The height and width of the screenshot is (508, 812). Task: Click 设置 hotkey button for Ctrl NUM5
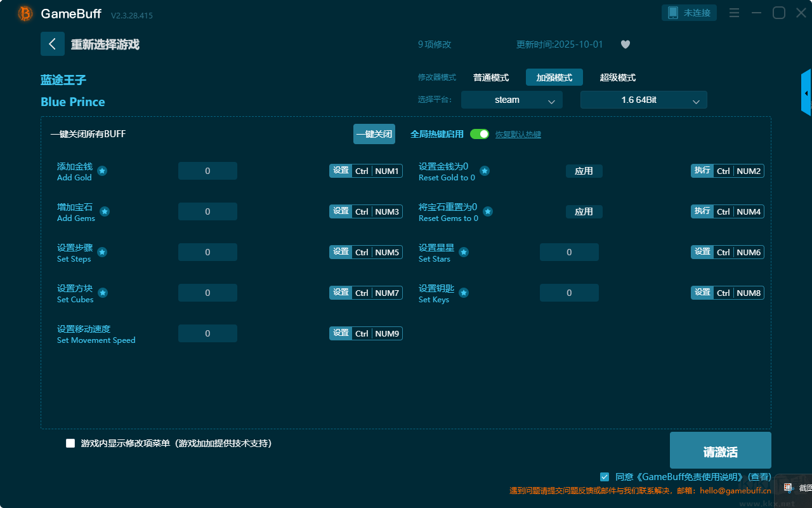point(341,252)
